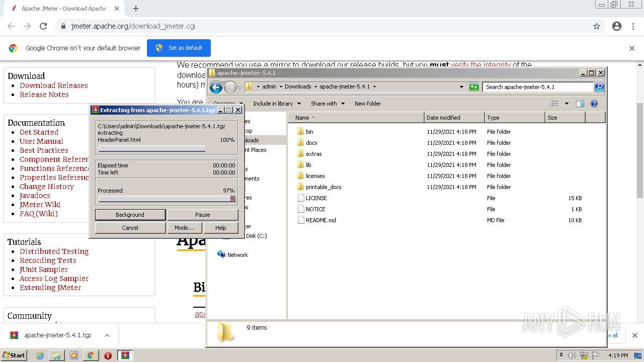Click Explorer back arrow button
This screenshot has width=644, height=362.
[216, 87]
